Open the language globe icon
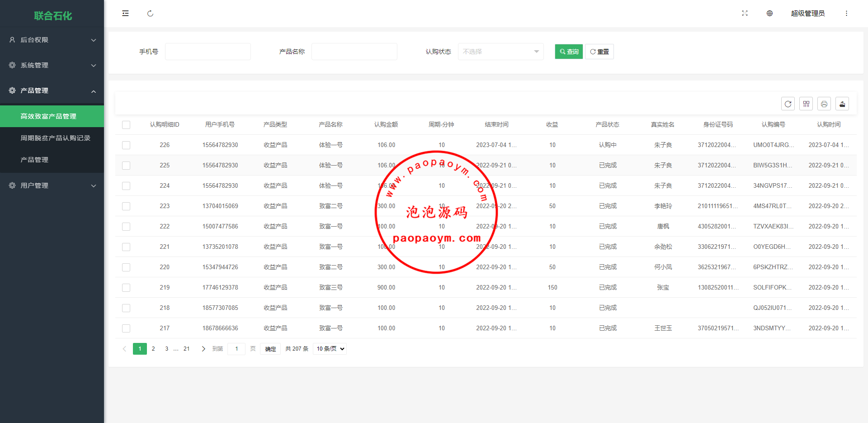Viewport: 868px width, 423px height. click(769, 14)
